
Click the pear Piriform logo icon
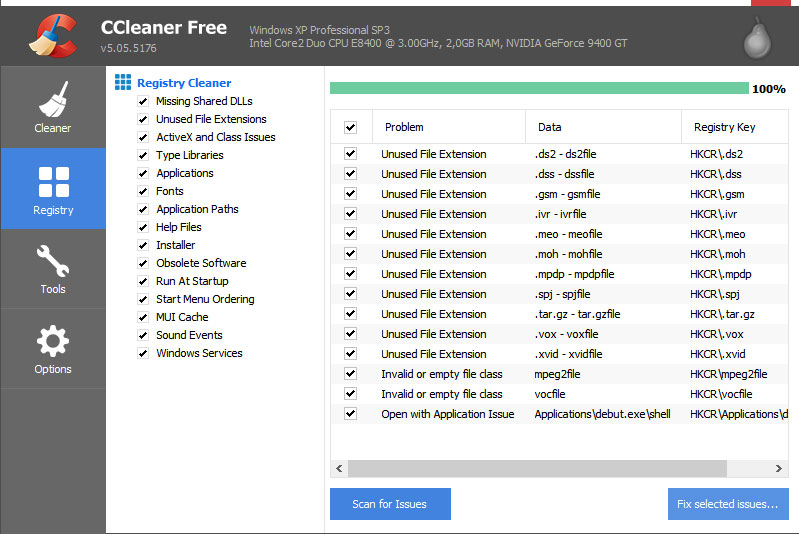click(x=757, y=39)
